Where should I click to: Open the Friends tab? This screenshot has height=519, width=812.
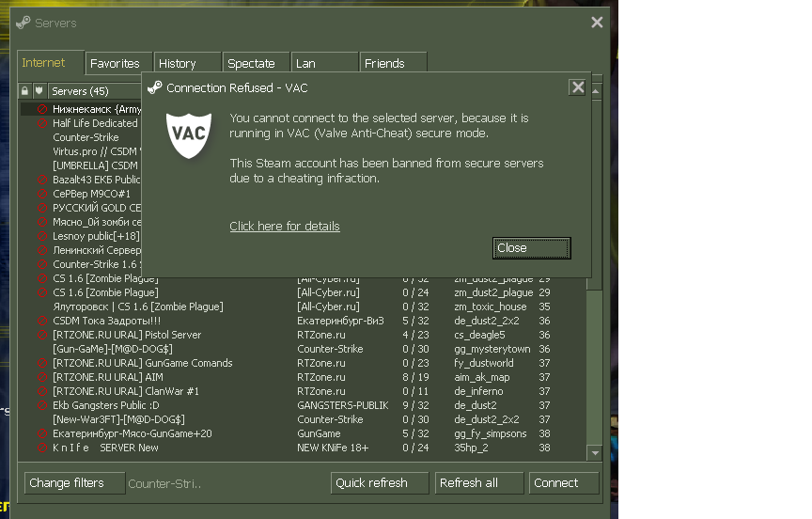(393, 63)
